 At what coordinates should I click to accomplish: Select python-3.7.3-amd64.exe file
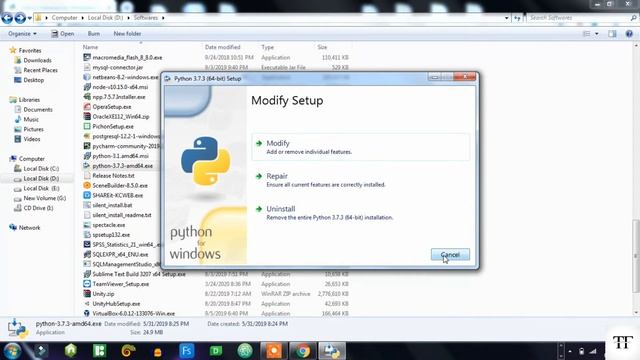tap(122, 166)
